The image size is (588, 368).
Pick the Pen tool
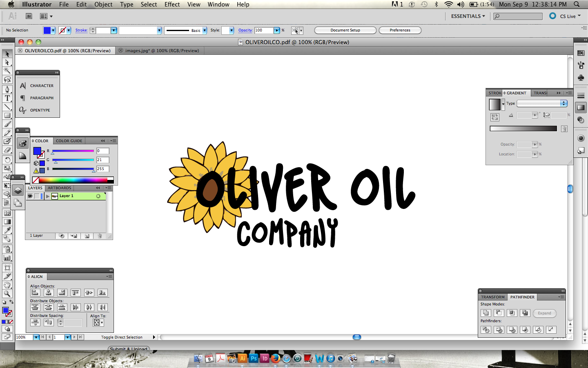click(x=7, y=89)
